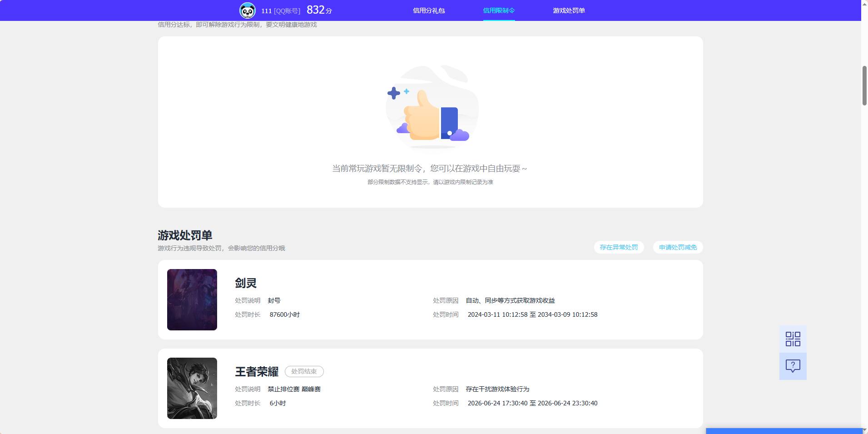Viewport: 868px width, 434px height.
Task: Open the QR code floating icon
Action: click(x=793, y=339)
